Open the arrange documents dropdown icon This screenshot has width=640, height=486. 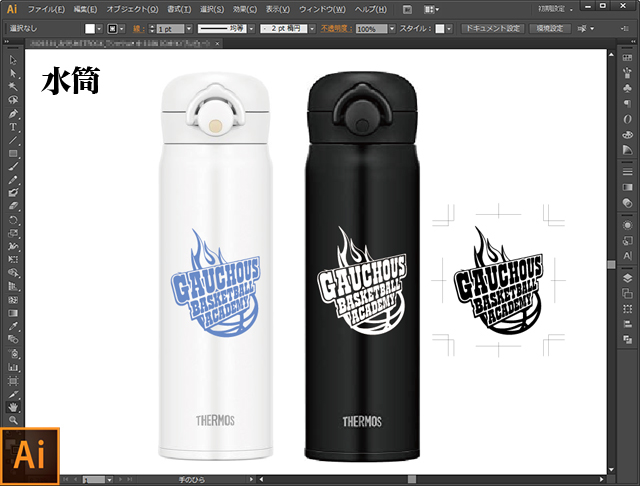431,9
